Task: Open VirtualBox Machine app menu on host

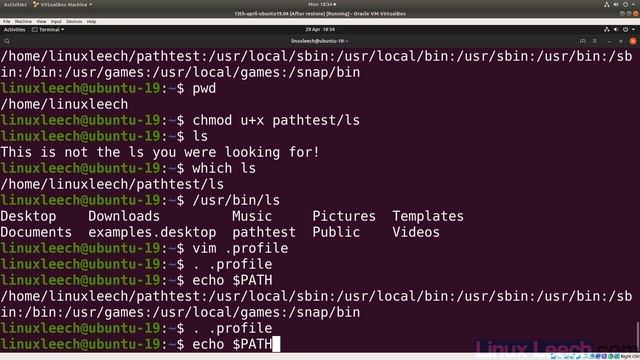Action: tap(62, 4)
